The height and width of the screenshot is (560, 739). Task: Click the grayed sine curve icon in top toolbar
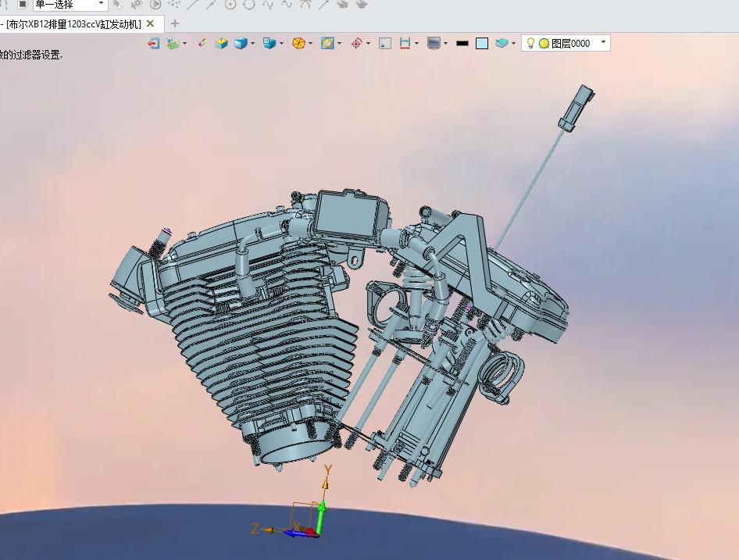[268, 5]
